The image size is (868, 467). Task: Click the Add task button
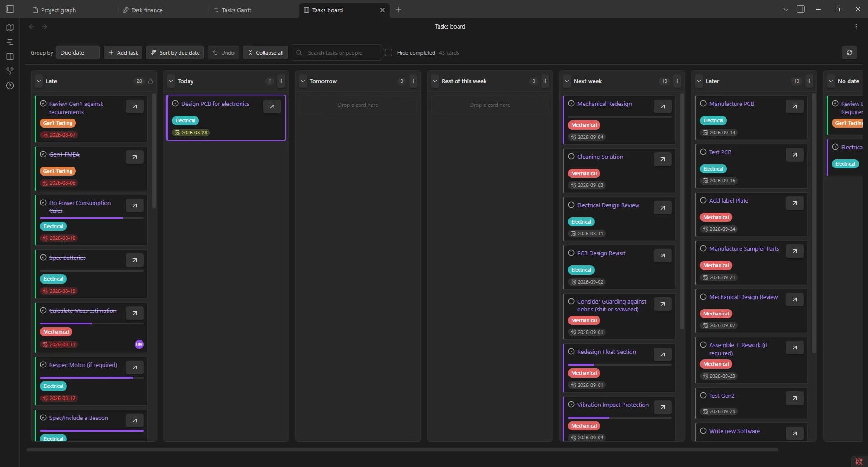tap(123, 52)
